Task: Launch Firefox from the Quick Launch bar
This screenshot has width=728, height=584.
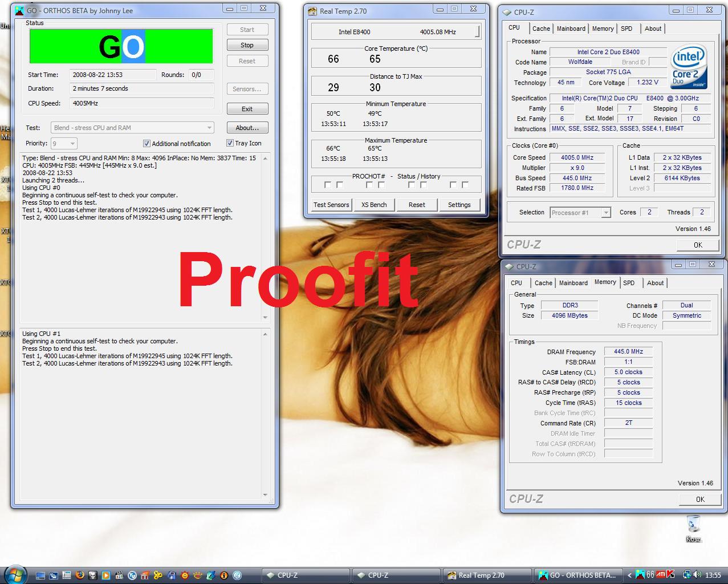Action: (80, 575)
